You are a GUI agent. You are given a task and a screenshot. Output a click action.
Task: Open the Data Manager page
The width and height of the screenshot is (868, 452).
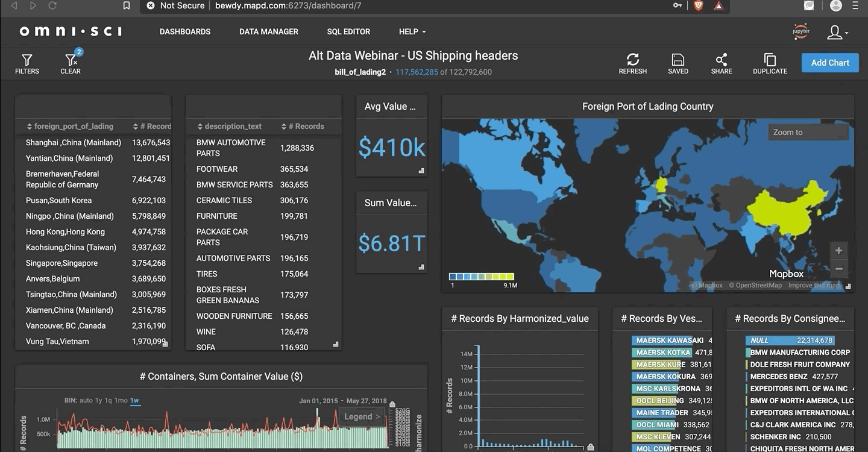269,32
